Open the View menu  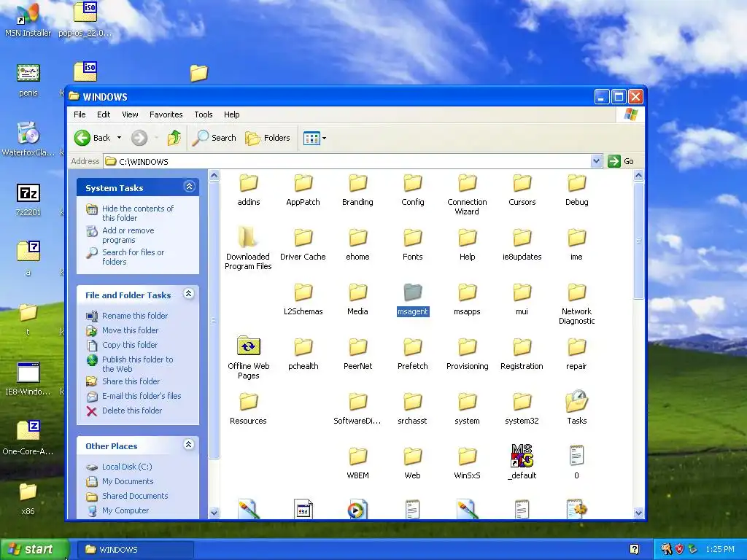130,114
